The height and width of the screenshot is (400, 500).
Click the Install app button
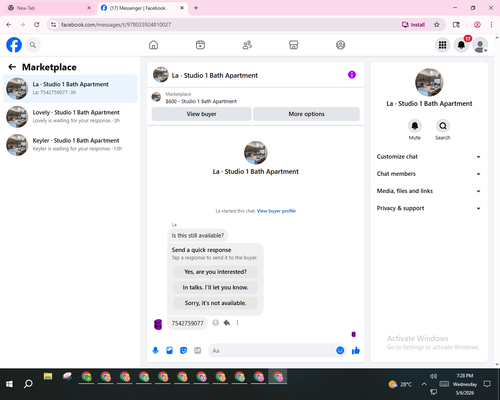point(414,25)
